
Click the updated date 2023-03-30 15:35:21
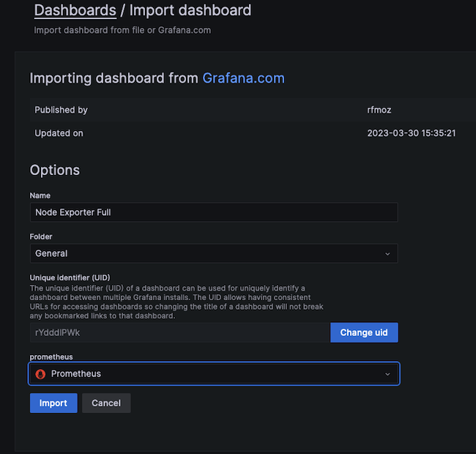click(x=412, y=133)
